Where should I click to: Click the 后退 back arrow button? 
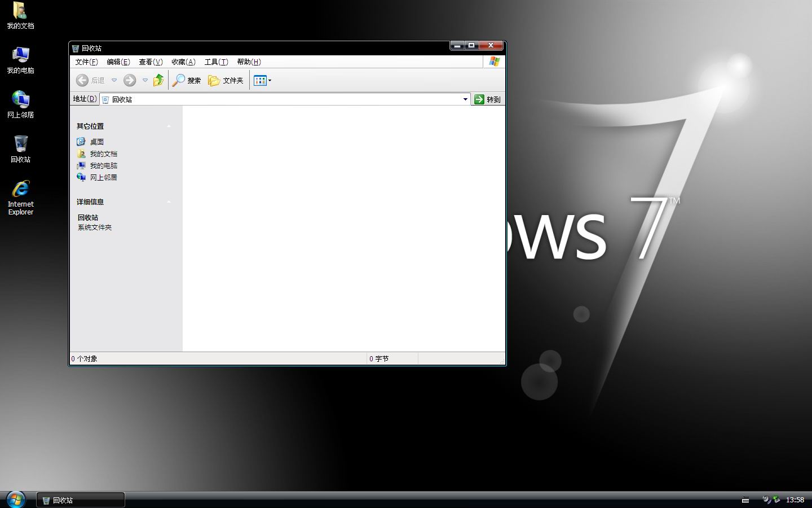click(x=90, y=80)
